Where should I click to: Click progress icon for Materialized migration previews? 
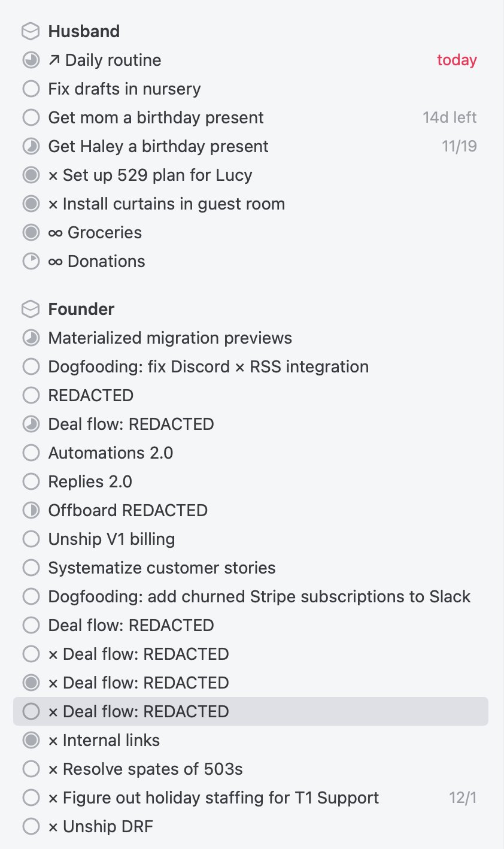(x=31, y=338)
